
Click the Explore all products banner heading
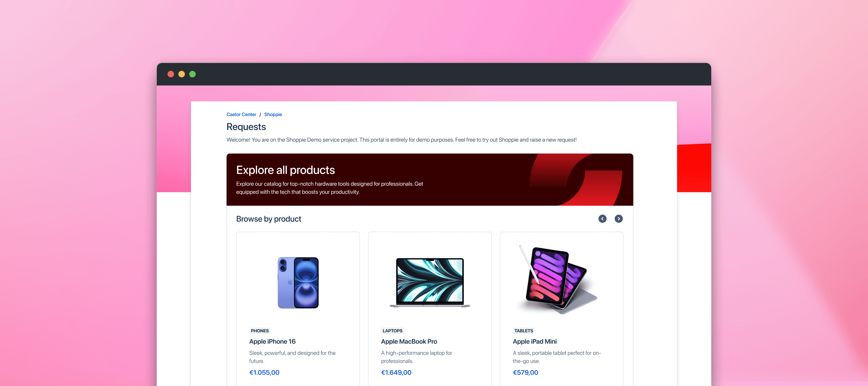coord(285,170)
